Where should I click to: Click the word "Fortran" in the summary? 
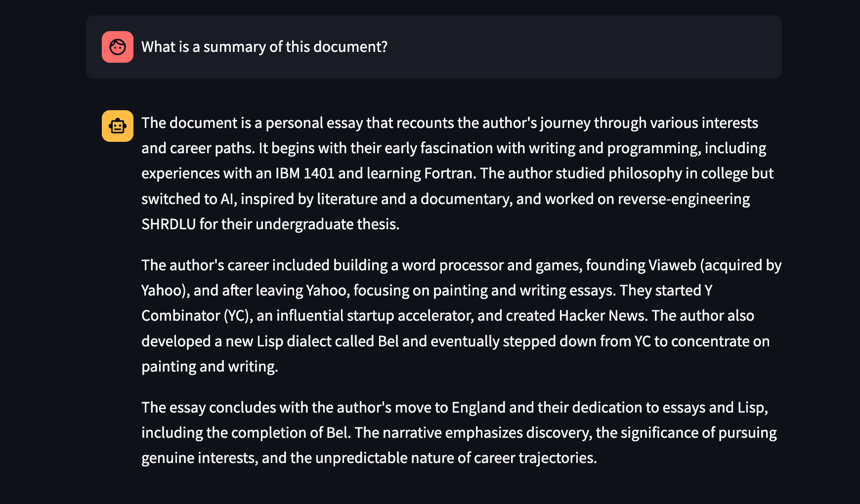click(x=450, y=173)
